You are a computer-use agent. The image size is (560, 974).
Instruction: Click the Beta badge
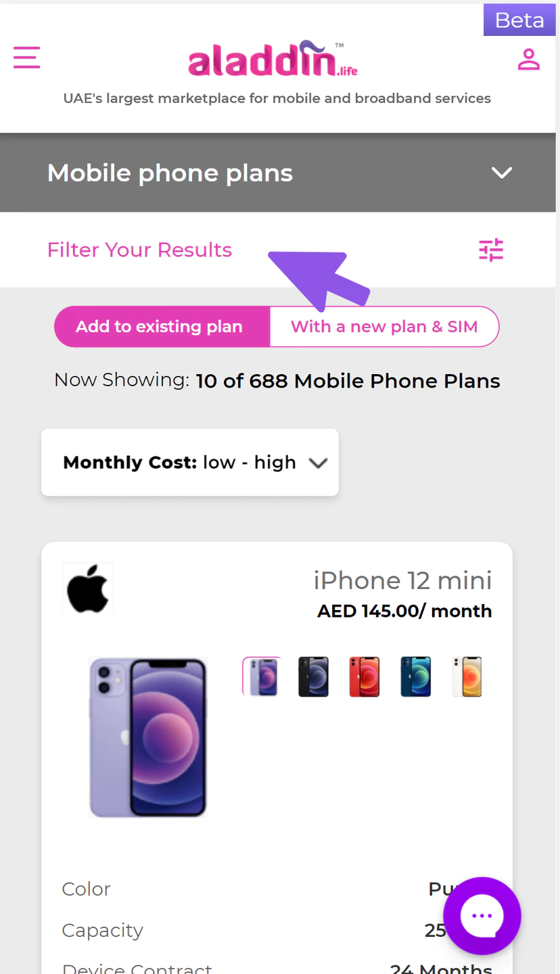pos(519,20)
